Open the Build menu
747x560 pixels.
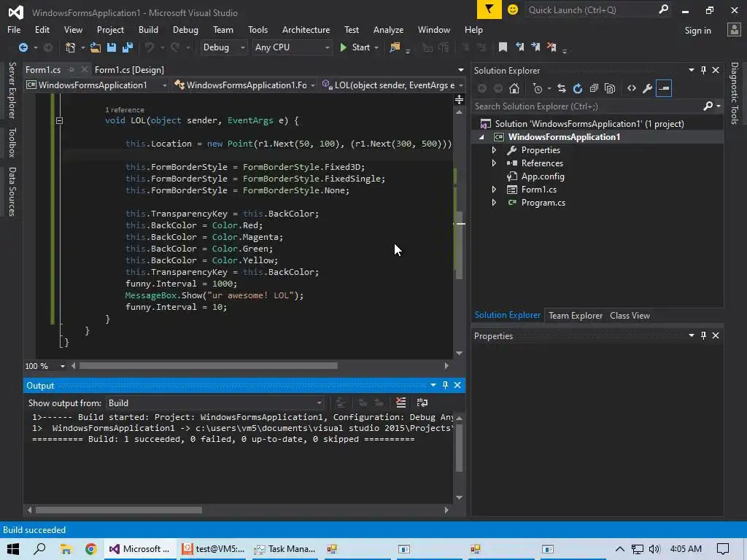pos(148,29)
